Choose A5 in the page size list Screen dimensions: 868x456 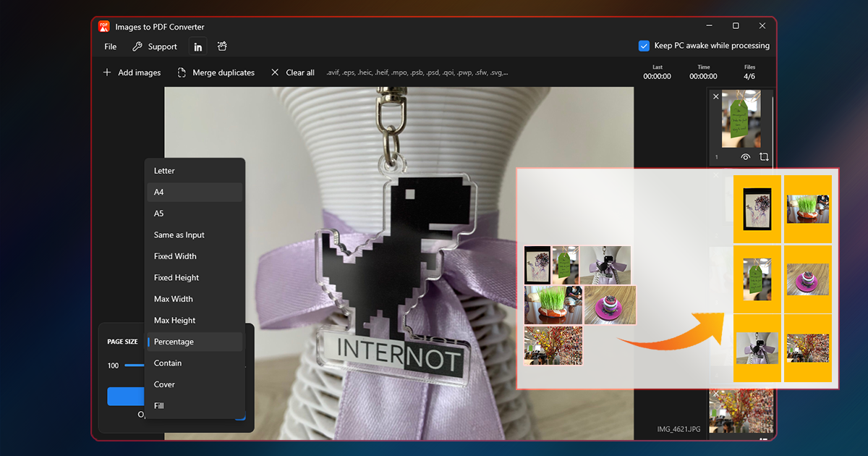(x=195, y=214)
